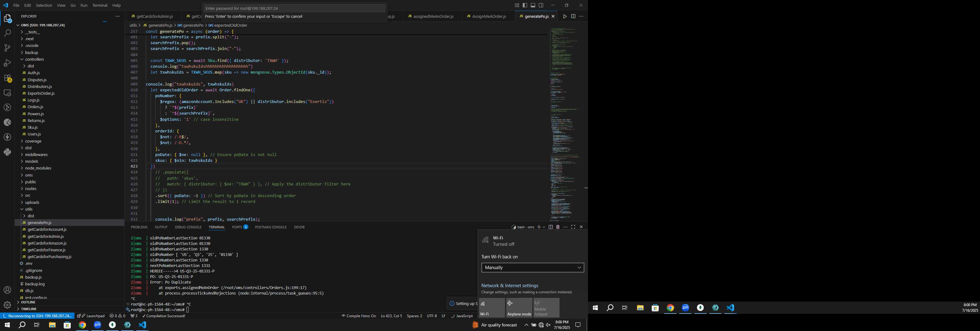
Task: Add a new terminal with plus icon
Action: 539,227
